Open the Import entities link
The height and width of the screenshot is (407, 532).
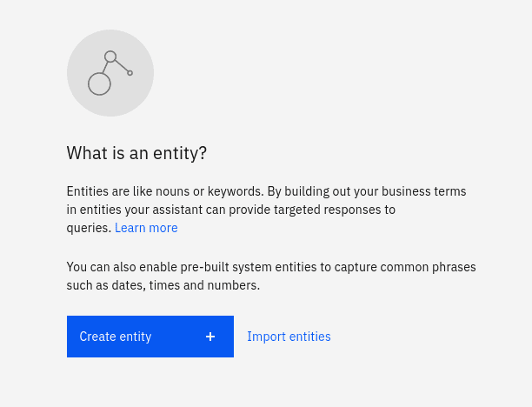click(289, 337)
